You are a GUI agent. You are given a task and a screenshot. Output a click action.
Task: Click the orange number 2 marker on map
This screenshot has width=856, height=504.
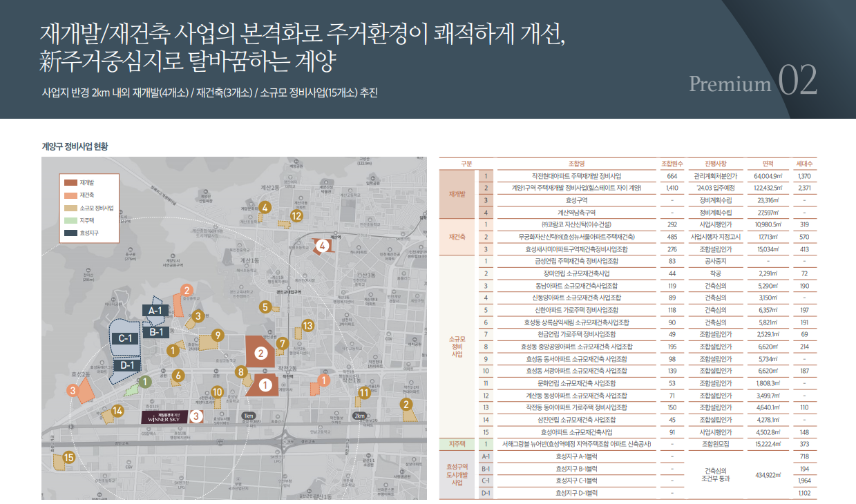pos(185,290)
